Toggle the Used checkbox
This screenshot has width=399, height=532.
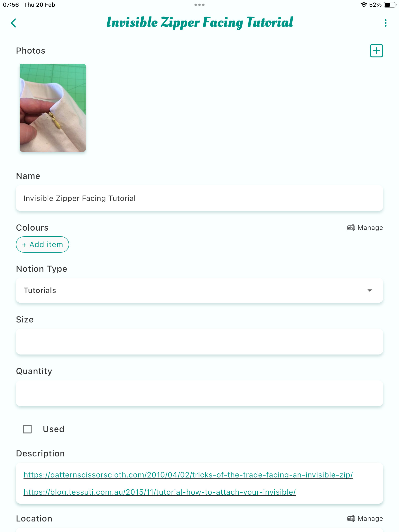click(27, 429)
